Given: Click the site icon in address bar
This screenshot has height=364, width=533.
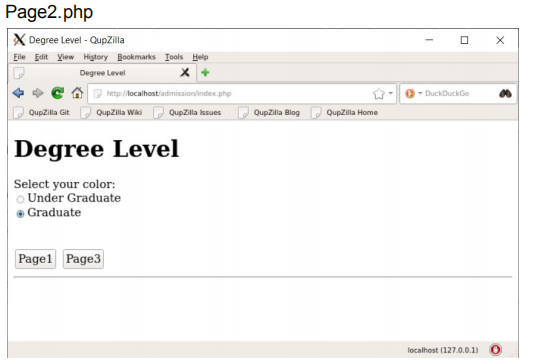Looking at the screenshot, I should (98, 93).
